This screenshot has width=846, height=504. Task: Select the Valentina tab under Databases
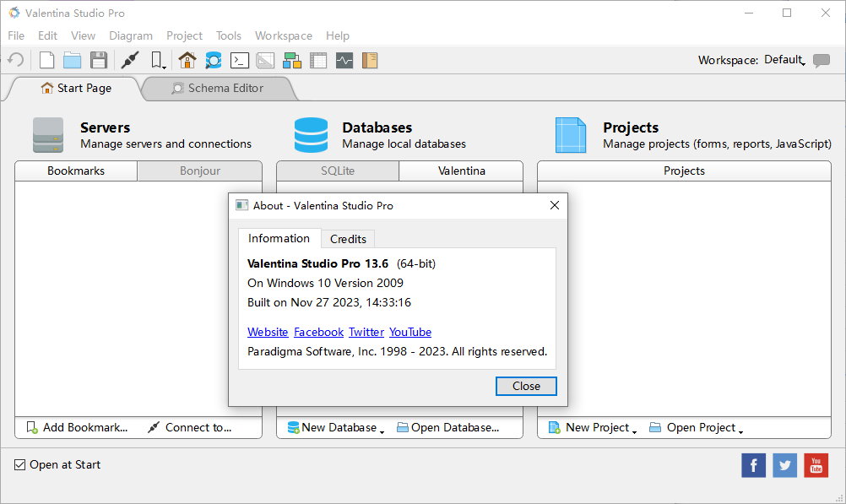pos(461,171)
